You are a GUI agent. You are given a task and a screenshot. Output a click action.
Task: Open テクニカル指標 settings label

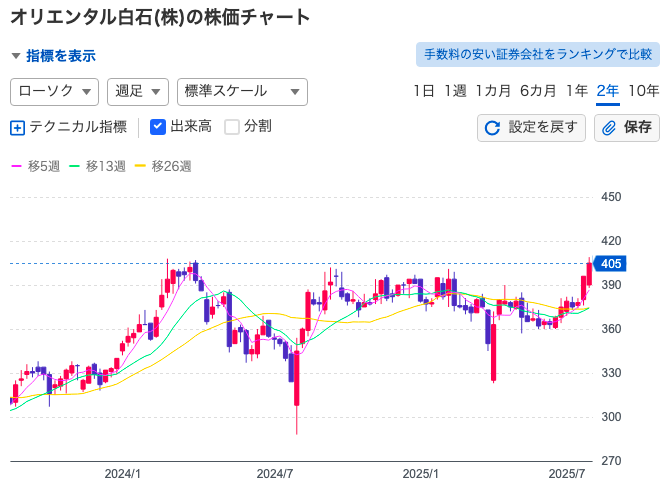click(78, 127)
